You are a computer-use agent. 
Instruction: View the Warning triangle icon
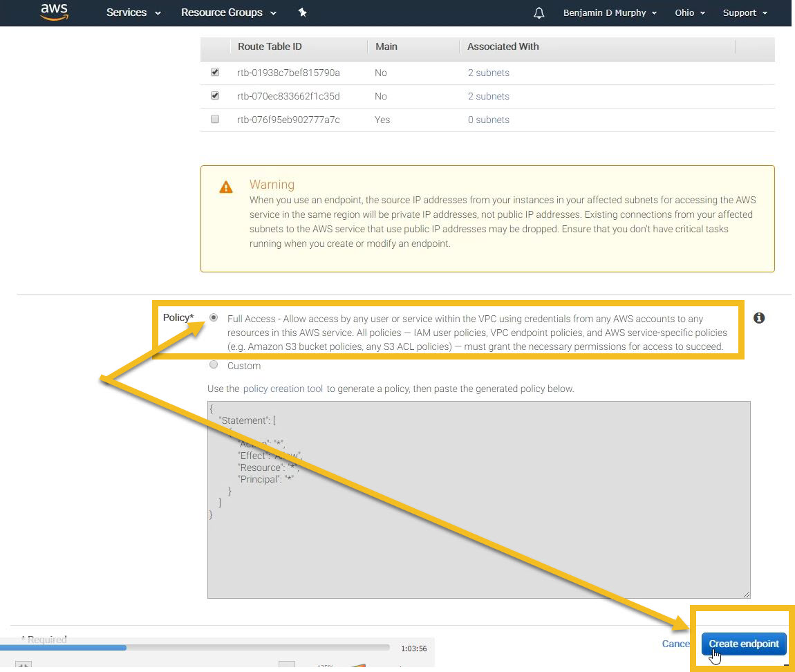click(225, 187)
